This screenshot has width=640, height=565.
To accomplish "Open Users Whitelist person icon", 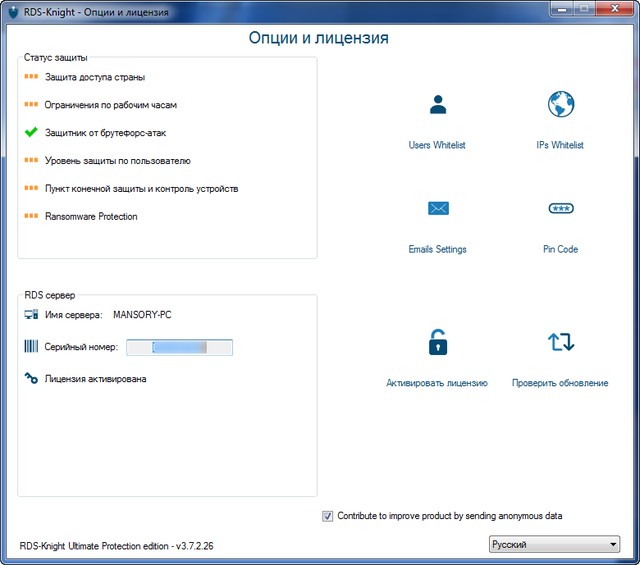I will [x=438, y=105].
